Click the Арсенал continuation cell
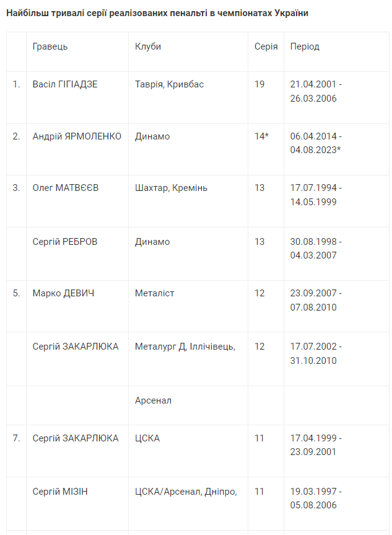This screenshot has width=392, height=535. pos(153,400)
